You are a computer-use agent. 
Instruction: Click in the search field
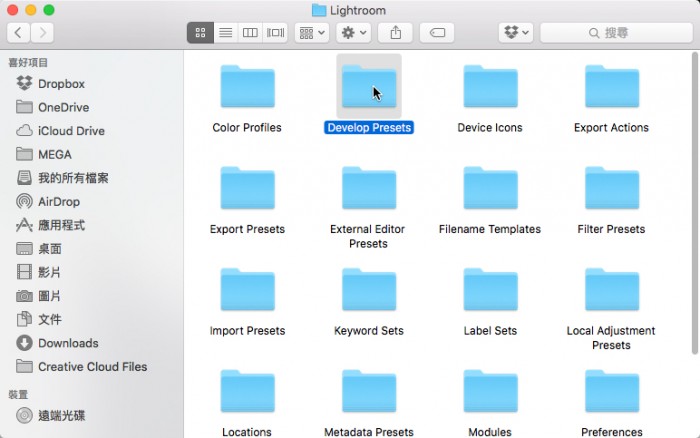click(x=617, y=32)
